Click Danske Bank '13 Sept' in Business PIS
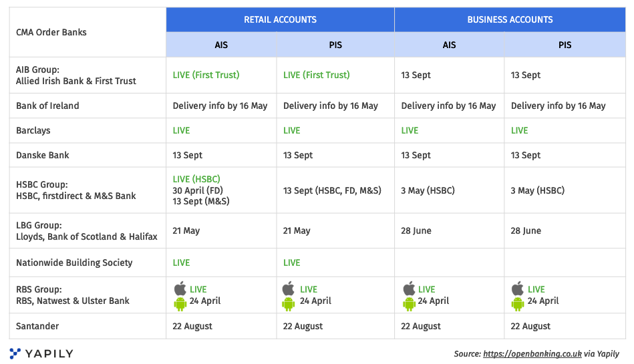The height and width of the screenshot is (364, 634). (x=525, y=156)
